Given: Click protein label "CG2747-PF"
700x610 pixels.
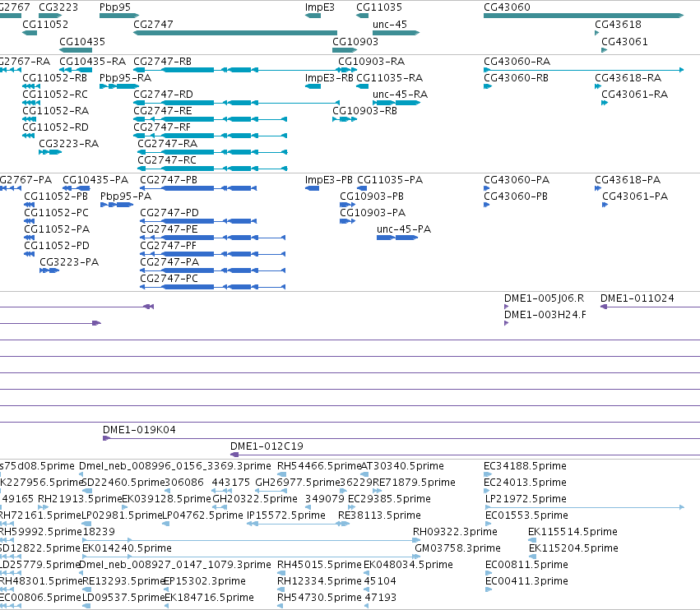Looking at the screenshot, I should [169, 246].
